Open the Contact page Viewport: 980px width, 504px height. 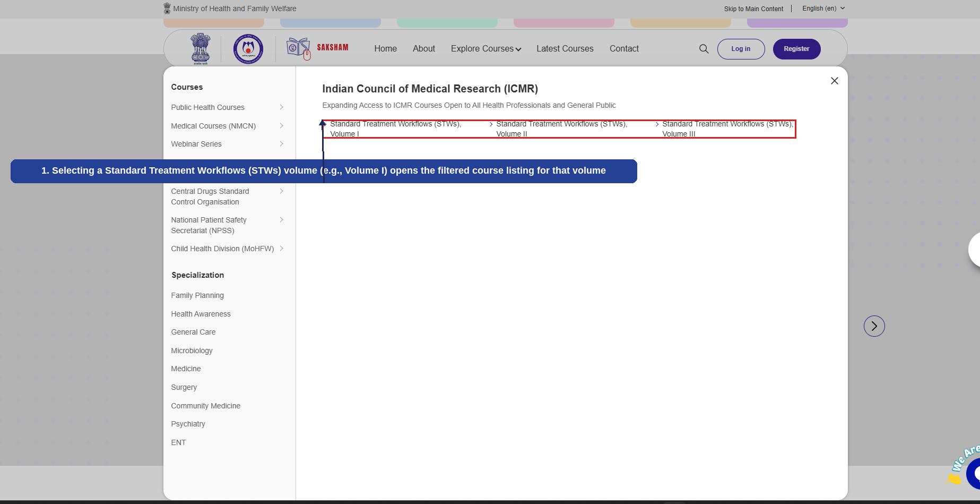tap(624, 49)
